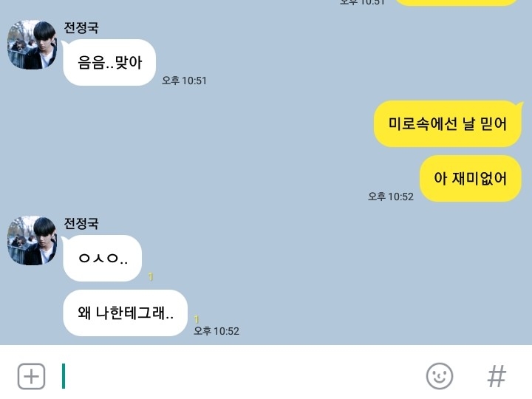Click the 오후 10:51 timestamp beside 음음..맞아

[x=184, y=81]
